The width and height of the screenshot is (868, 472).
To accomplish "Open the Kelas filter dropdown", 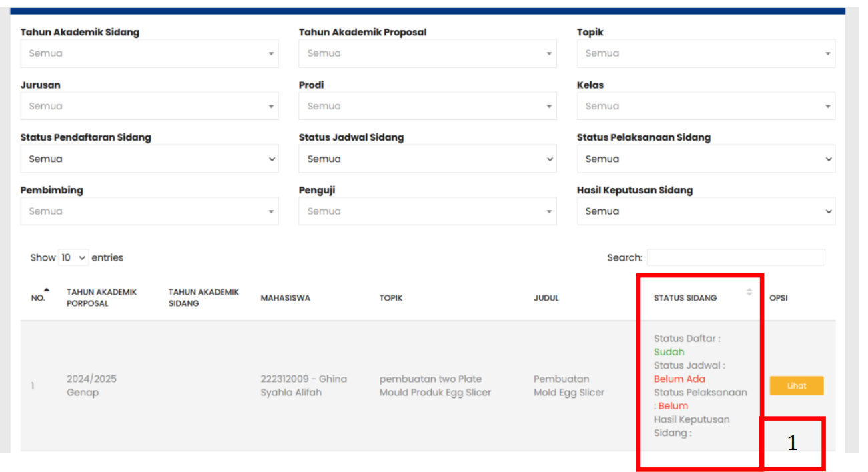I will [705, 106].
